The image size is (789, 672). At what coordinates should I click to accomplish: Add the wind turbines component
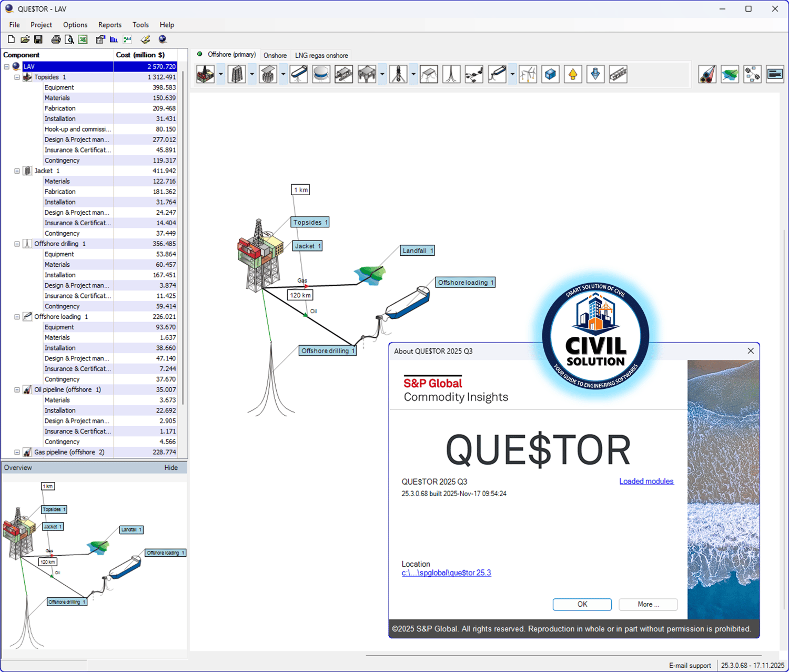(x=528, y=74)
